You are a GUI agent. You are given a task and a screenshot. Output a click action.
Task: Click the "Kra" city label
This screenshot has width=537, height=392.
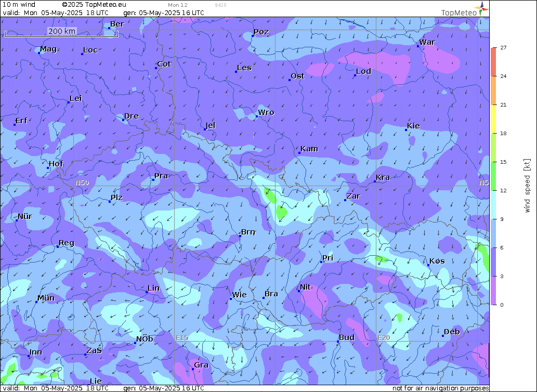click(x=383, y=177)
